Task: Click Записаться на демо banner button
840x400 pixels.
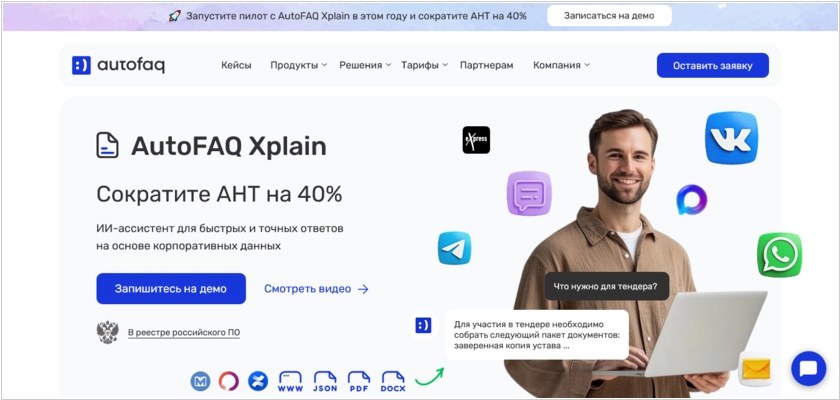Action: [609, 16]
